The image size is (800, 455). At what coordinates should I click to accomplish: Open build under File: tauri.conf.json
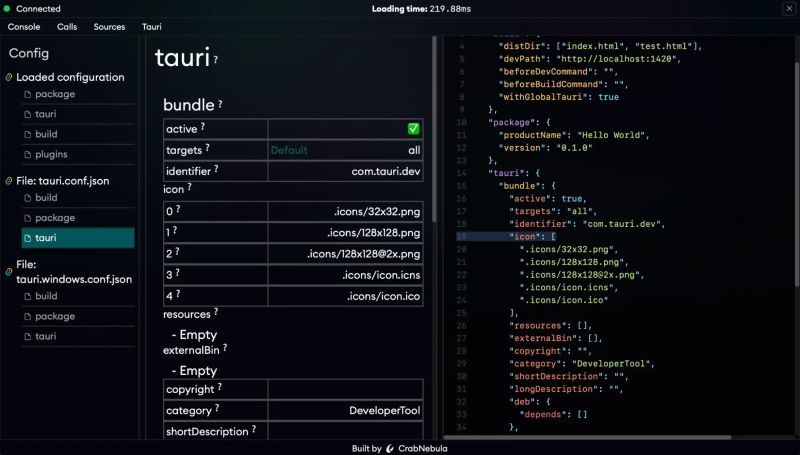click(x=46, y=198)
